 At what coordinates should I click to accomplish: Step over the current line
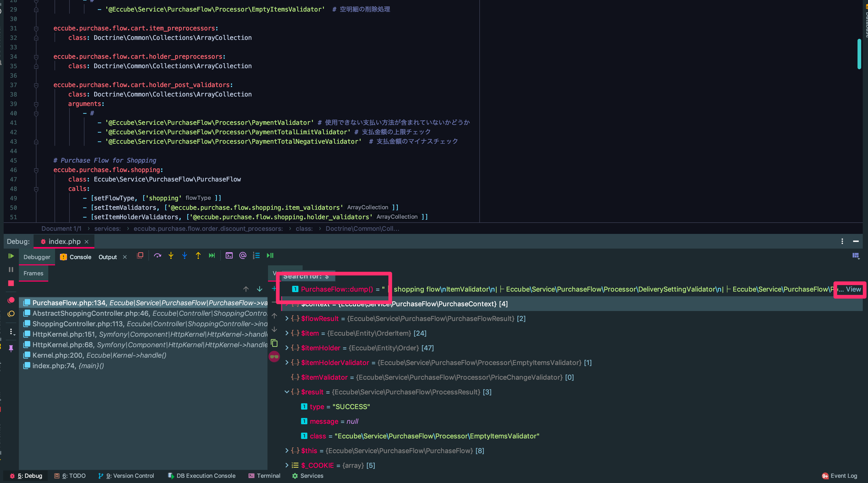click(157, 256)
